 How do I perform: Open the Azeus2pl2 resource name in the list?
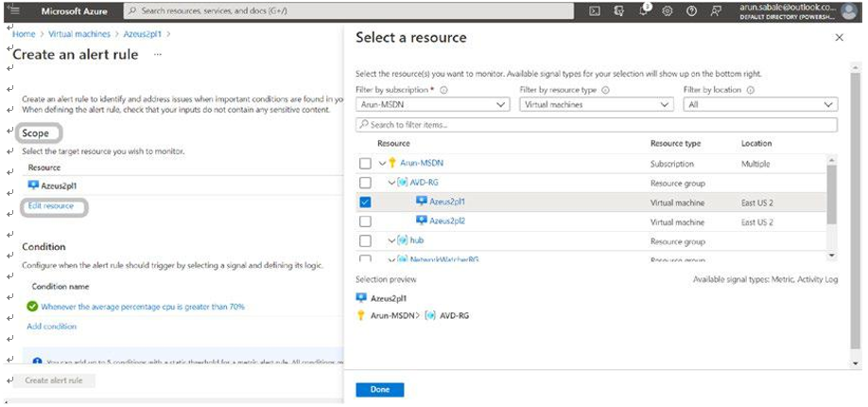click(447, 221)
